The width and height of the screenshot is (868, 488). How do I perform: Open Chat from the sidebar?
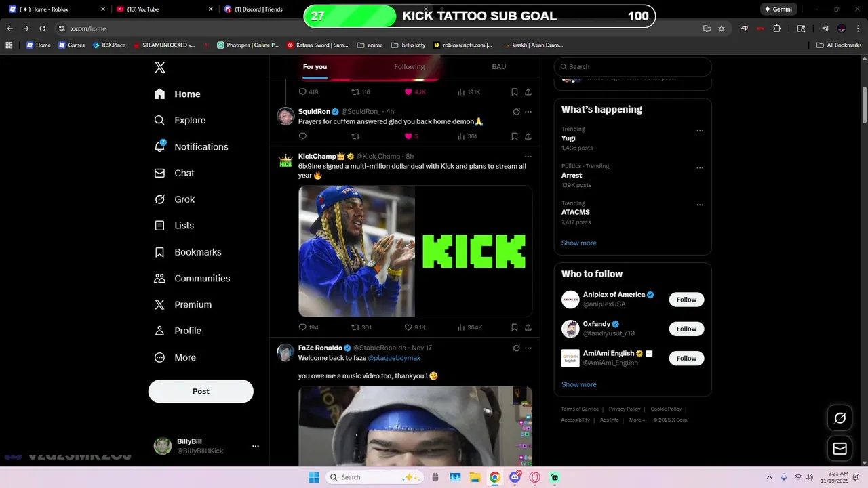tap(174, 173)
